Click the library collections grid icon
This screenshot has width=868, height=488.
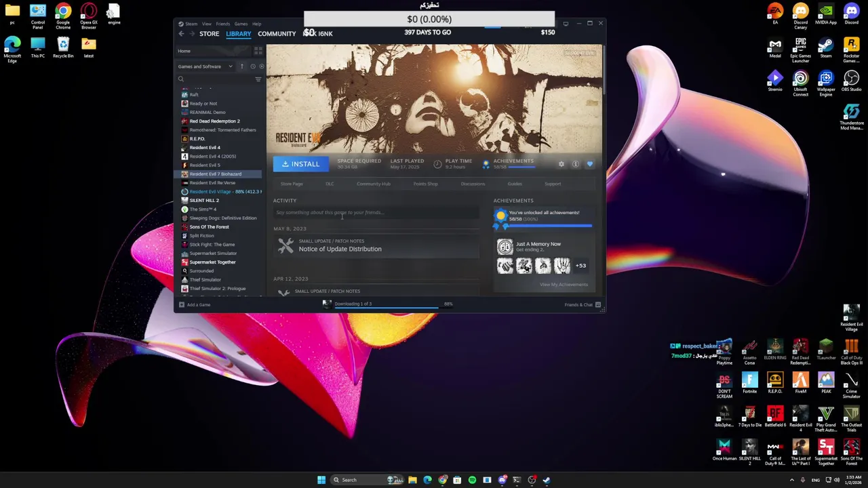coord(258,51)
